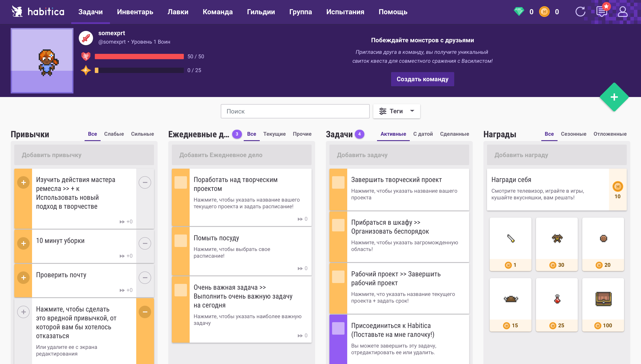Click the Добавить Ежедневное дело field

click(x=241, y=155)
